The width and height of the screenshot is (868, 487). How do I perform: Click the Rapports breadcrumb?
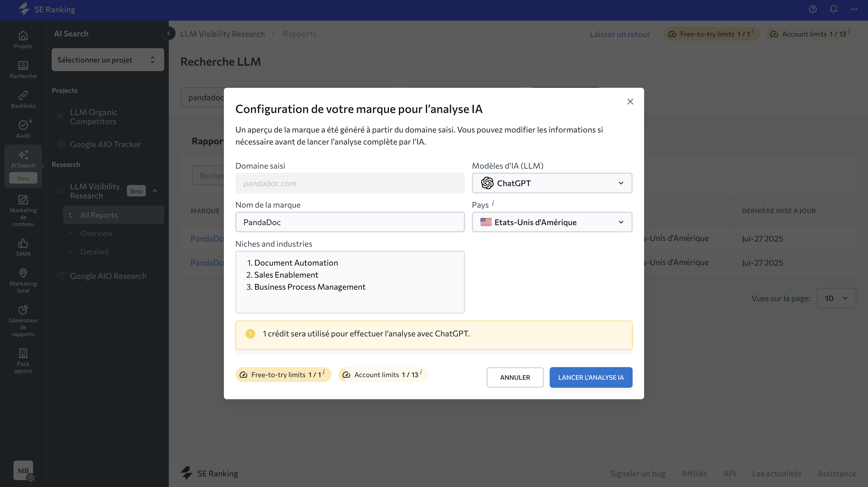click(300, 34)
